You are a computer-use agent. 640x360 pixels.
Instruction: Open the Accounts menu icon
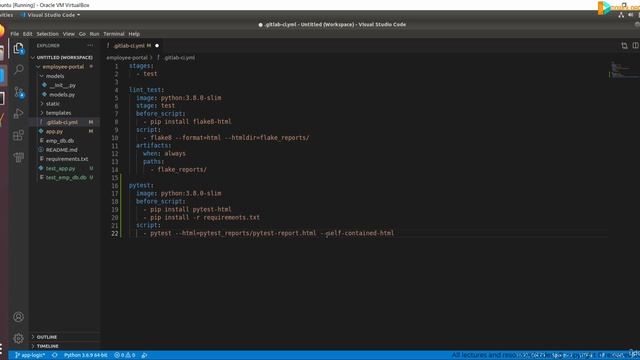pyautogui.click(x=18, y=317)
